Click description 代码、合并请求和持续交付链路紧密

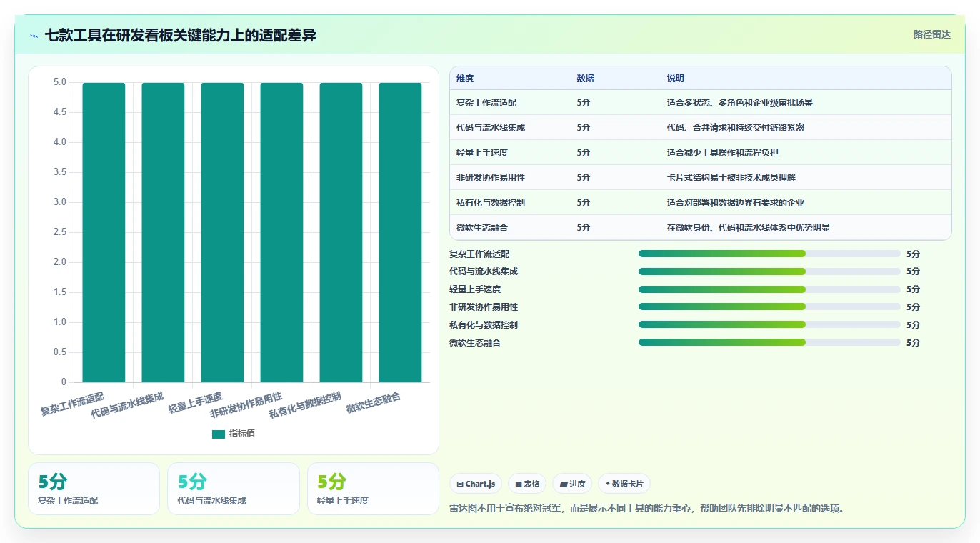pos(736,128)
